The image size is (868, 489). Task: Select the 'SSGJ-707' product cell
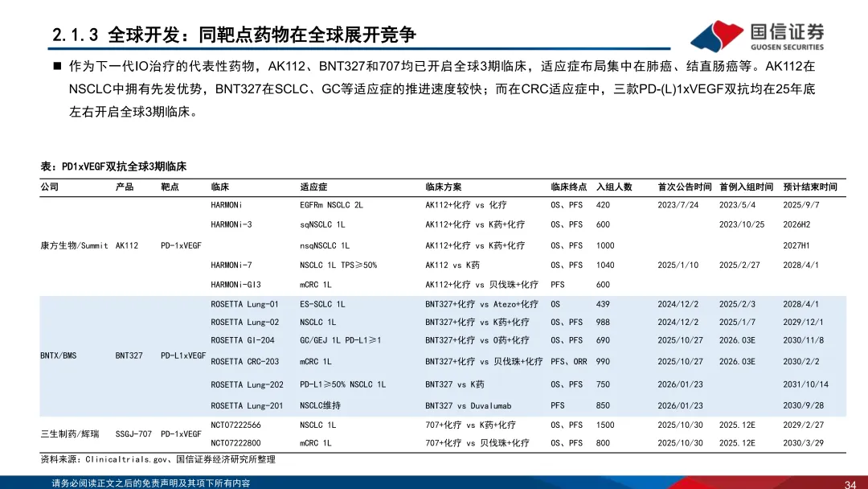tap(133, 434)
